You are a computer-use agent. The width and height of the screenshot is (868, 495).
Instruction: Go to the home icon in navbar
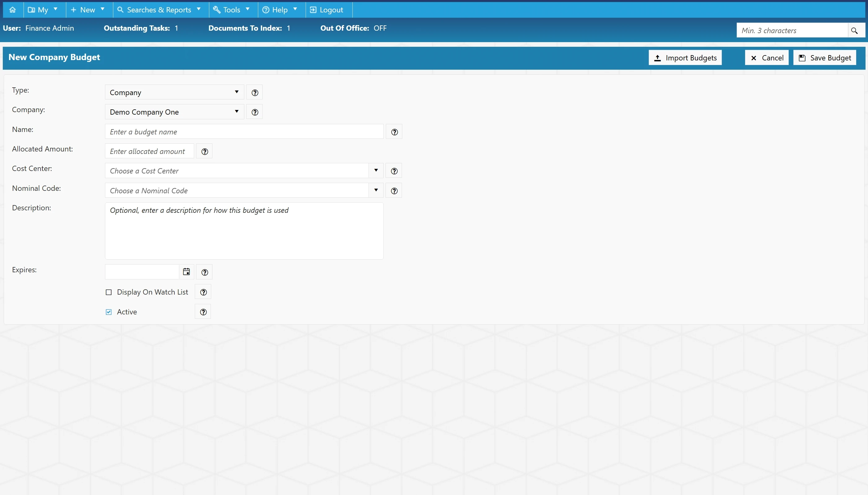click(13, 10)
